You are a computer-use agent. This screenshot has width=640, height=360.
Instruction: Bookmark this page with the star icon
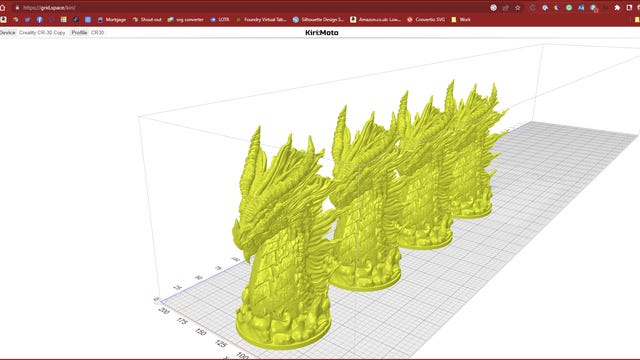518,8
